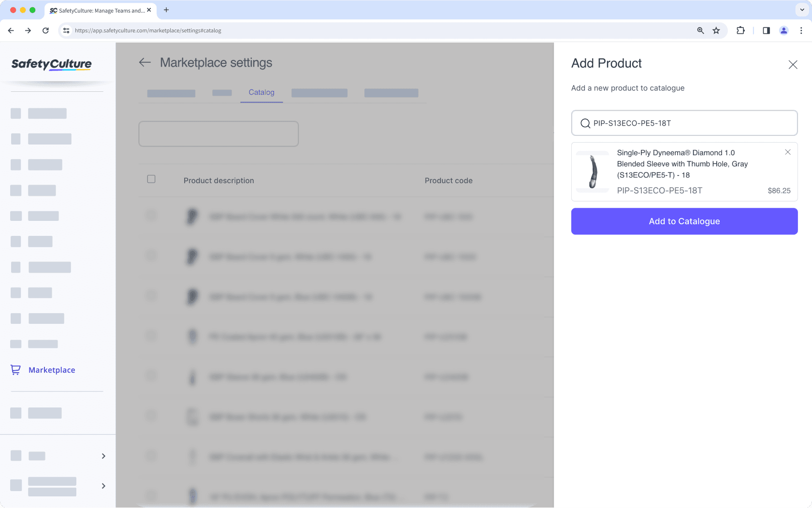
Task: Check the second product row checkbox
Action: (151, 256)
